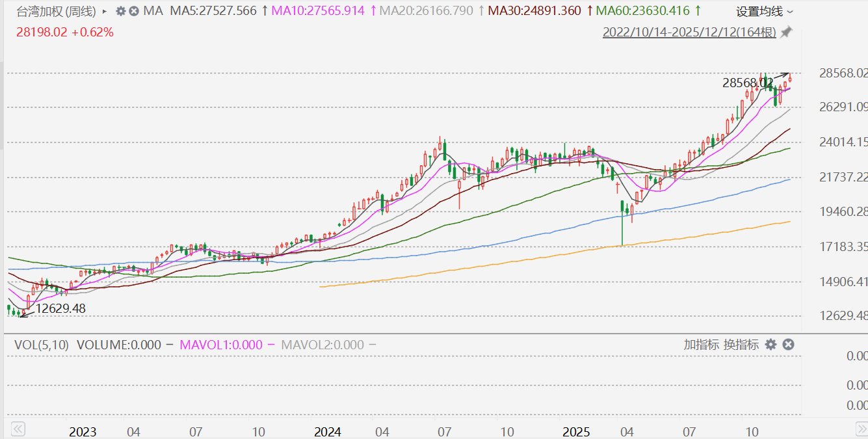Click the 2024 marker on time axis
Image resolution: width=868 pixels, height=439 pixels.
327,432
